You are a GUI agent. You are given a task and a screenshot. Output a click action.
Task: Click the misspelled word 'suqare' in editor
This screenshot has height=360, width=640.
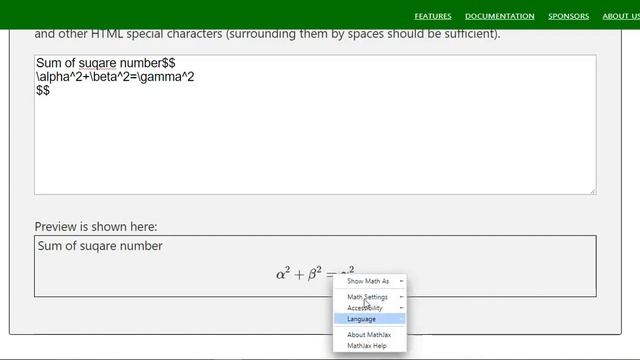[x=97, y=63]
